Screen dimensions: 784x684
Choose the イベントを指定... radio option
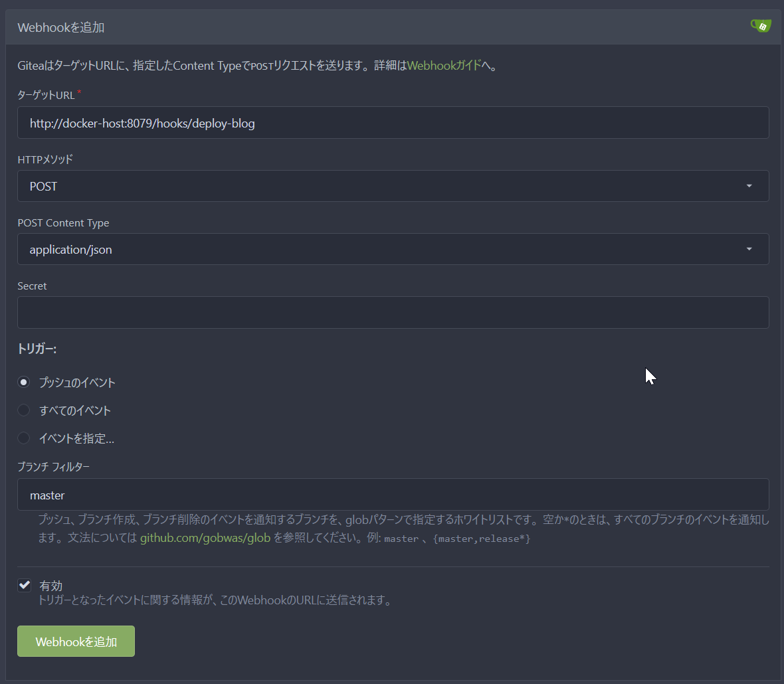pyautogui.click(x=24, y=438)
